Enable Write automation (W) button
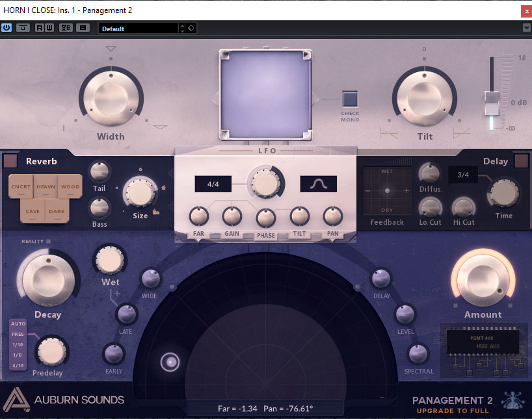 (49, 28)
